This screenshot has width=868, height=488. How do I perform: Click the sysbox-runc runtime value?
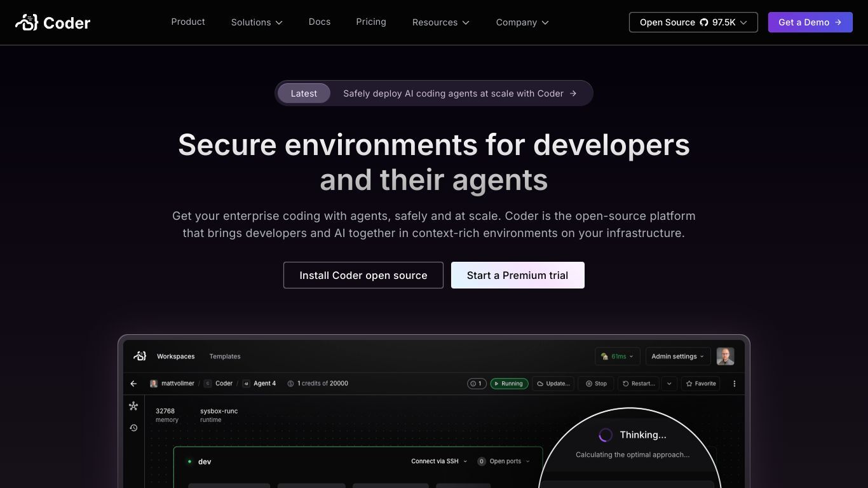(x=219, y=411)
